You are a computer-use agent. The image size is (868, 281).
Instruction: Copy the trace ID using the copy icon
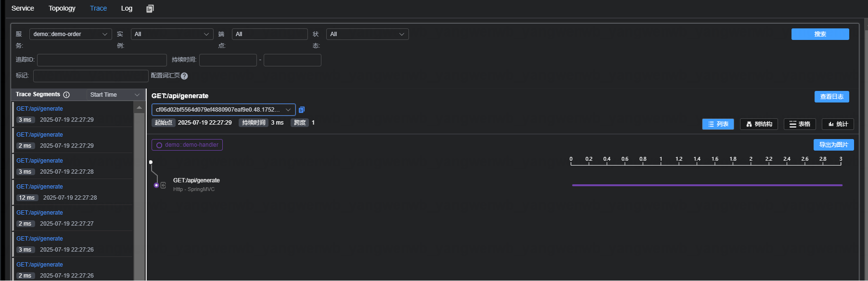point(302,110)
